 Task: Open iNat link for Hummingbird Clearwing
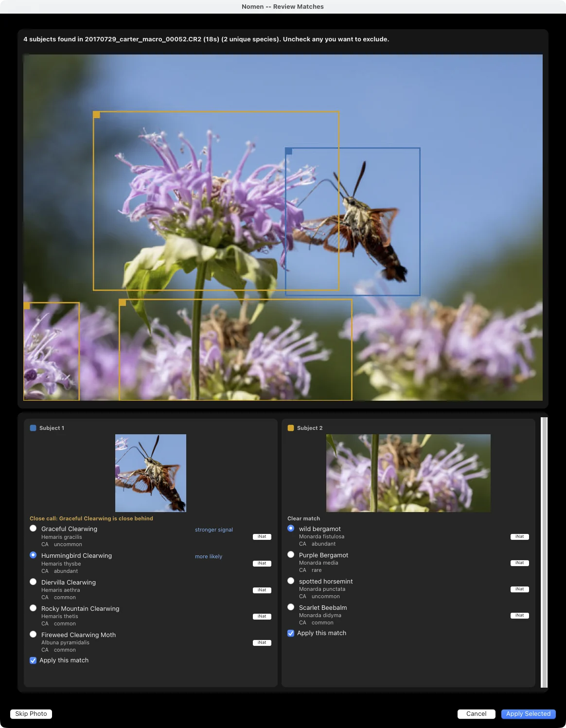(x=262, y=564)
